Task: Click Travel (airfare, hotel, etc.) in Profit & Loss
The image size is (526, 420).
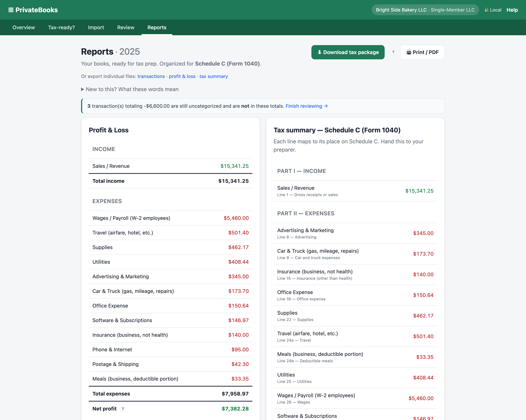Action: [171, 233]
